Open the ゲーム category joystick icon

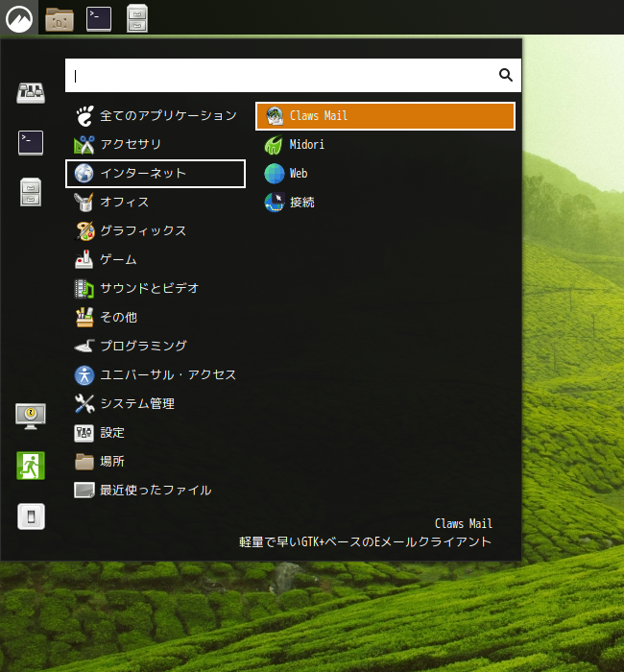click(84, 260)
